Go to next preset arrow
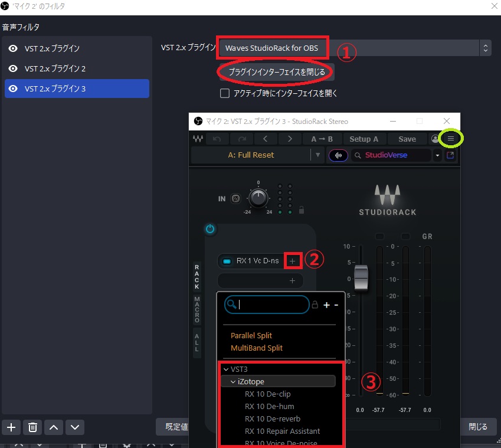This screenshot has width=501, height=448. point(290,139)
